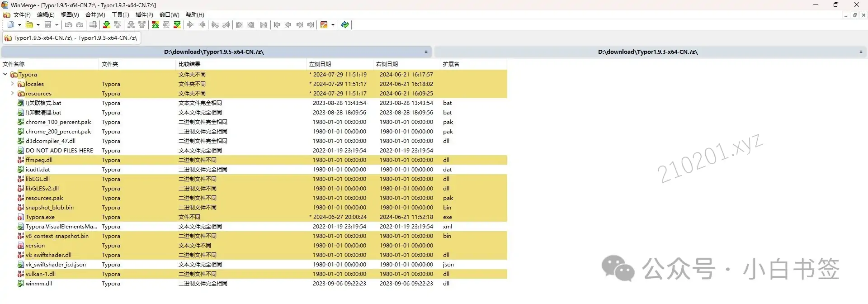Click the Current Difference toolbar icon
Viewport: 868px width, 304px height.
point(166,25)
